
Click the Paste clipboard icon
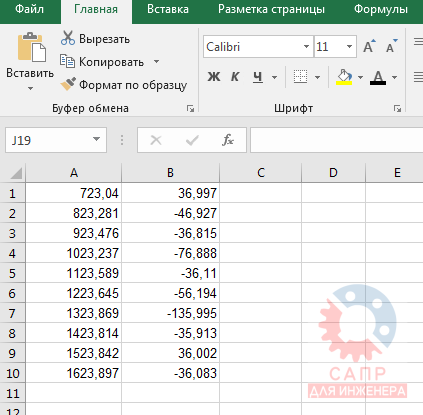32,47
